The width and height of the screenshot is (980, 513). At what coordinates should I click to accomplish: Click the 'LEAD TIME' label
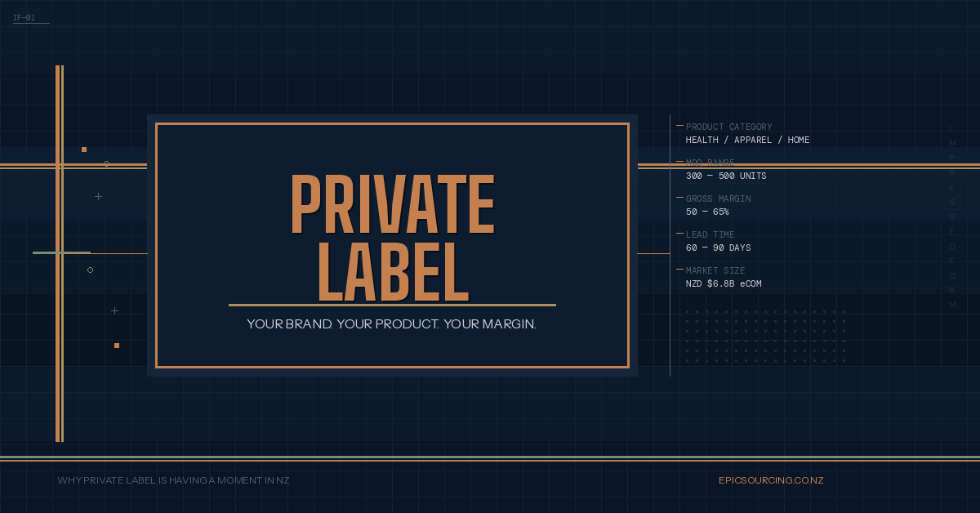pos(709,234)
